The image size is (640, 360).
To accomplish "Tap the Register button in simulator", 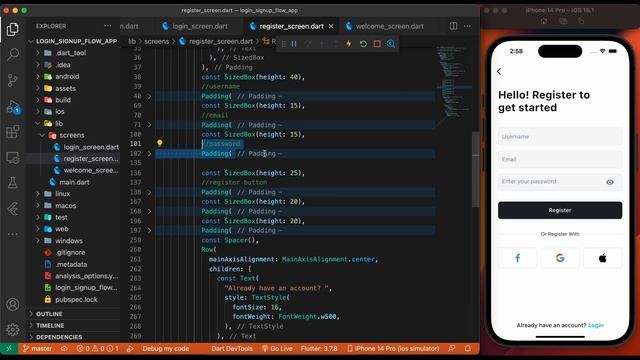I will coord(560,210).
